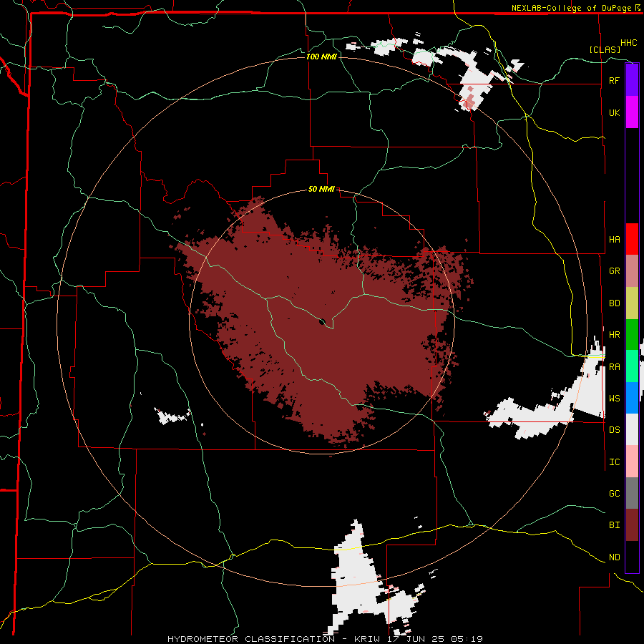Click the "GR" legend label

point(614,271)
